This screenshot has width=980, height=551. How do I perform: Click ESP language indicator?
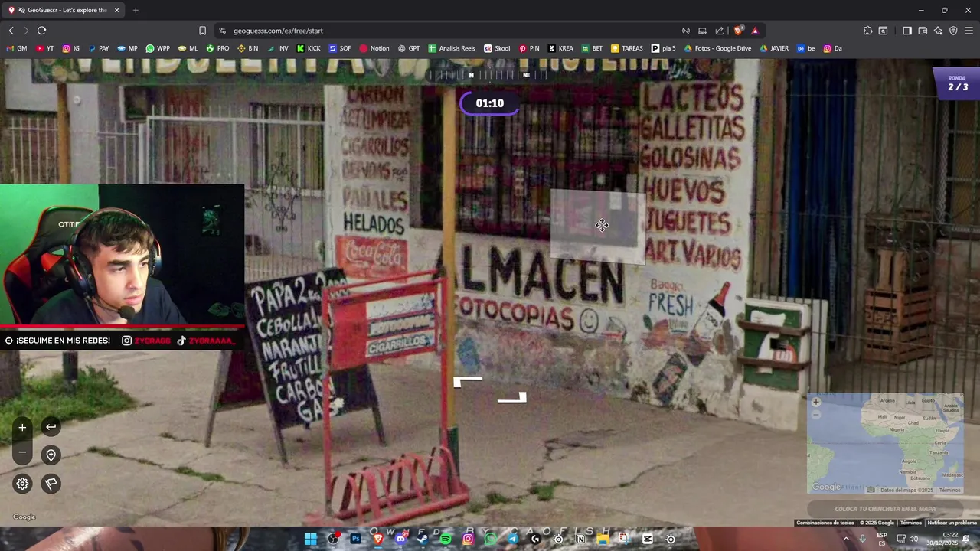[882, 539]
